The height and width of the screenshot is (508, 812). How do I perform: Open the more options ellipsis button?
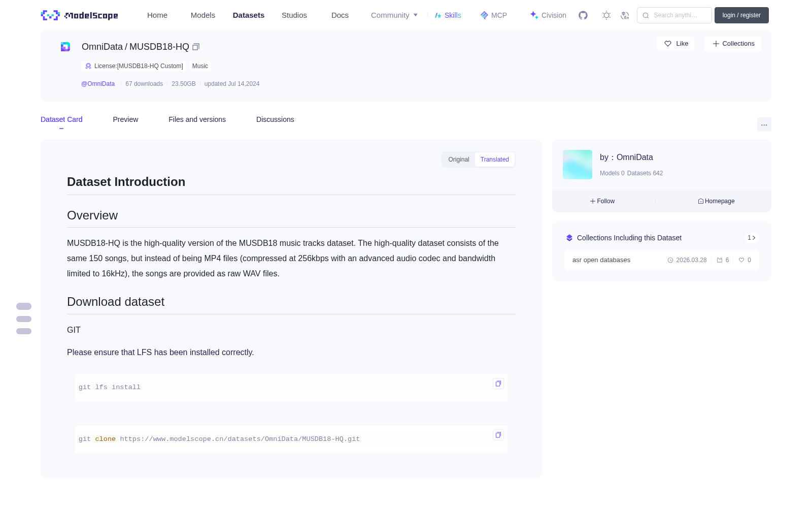(764, 124)
